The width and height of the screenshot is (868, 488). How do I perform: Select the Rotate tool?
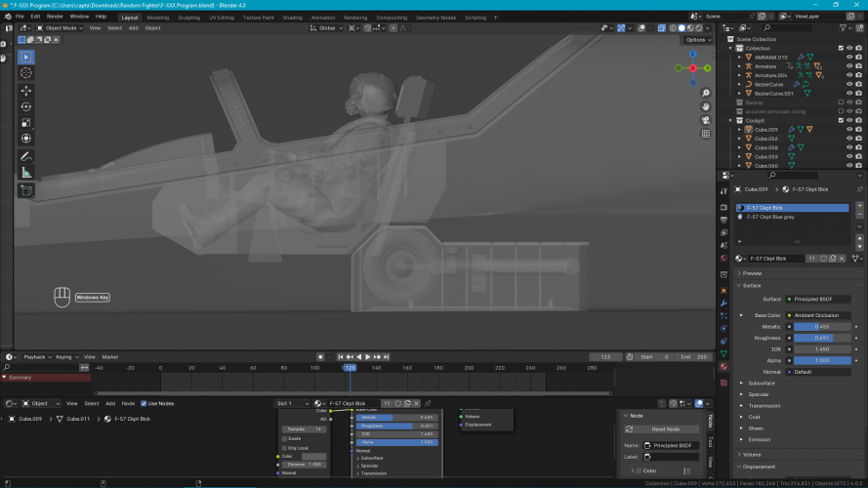[26, 106]
